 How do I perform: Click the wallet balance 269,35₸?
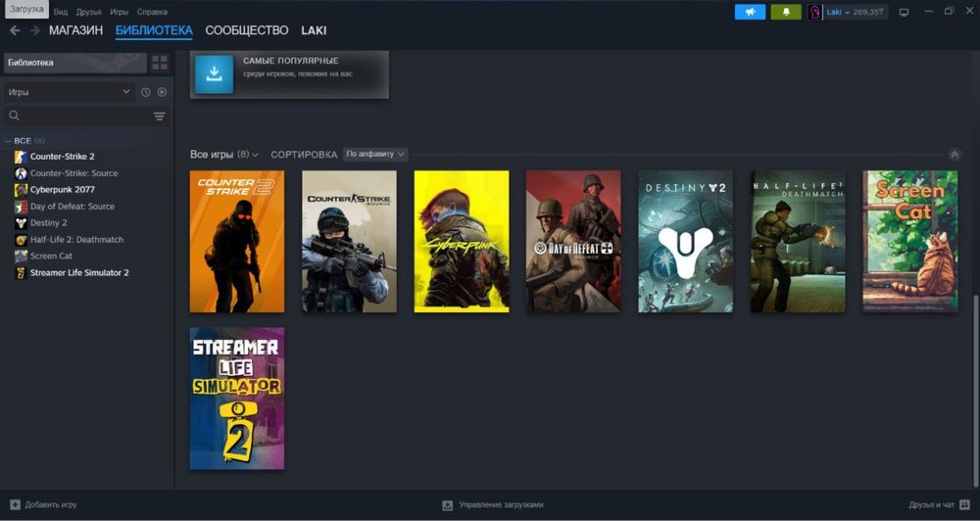click(x=868, y=12)
